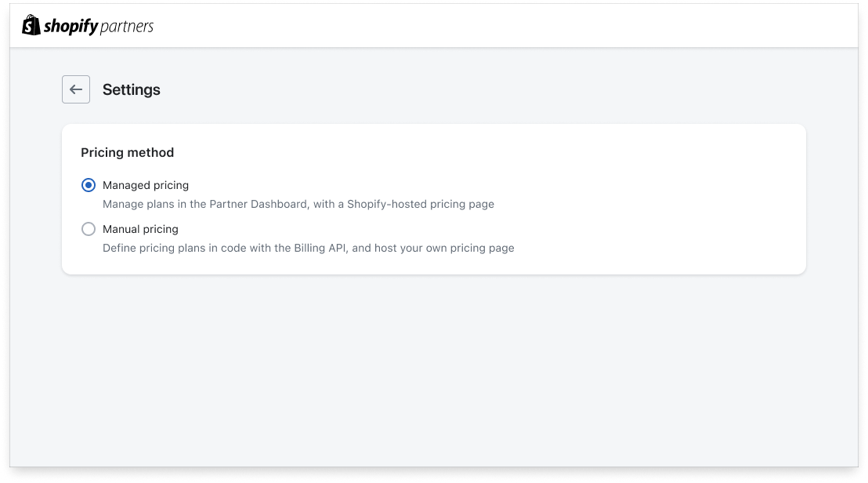Open the Shopify Partners logo home link
868x483 pixels.
88,25
